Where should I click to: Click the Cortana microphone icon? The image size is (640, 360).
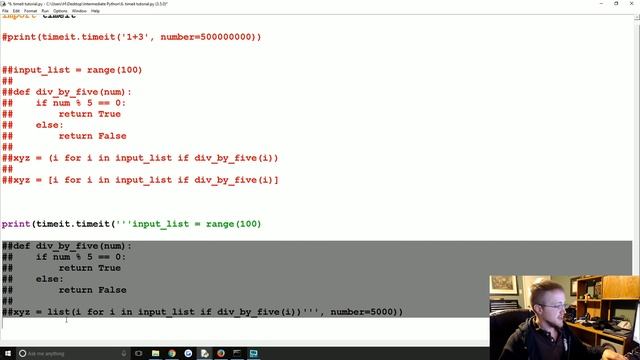coord(124,353)
